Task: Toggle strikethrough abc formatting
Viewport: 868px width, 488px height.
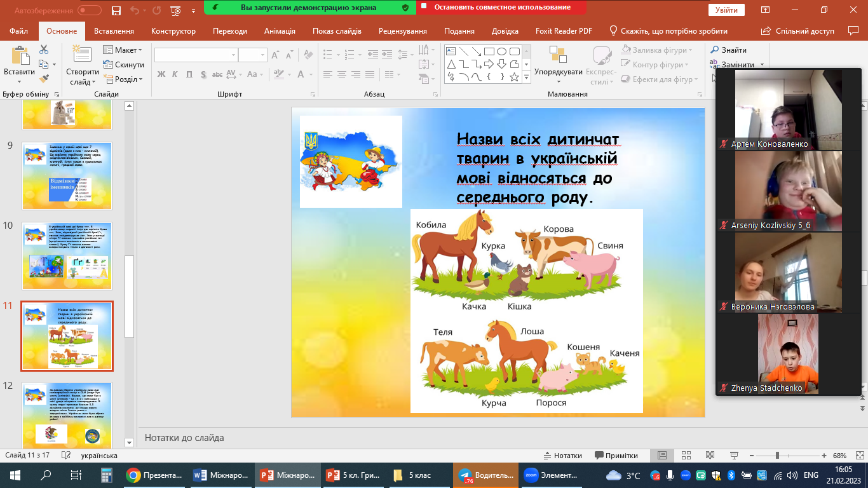Action: point(218,74)
